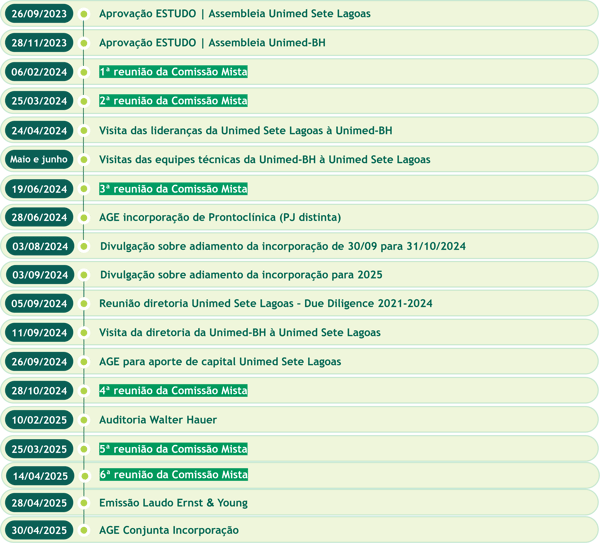The height and width of the screenshot is (543, 600).
Task: Click highlighted '2ª reunião da Comissão Mista'
Action: tap(173, 101)
